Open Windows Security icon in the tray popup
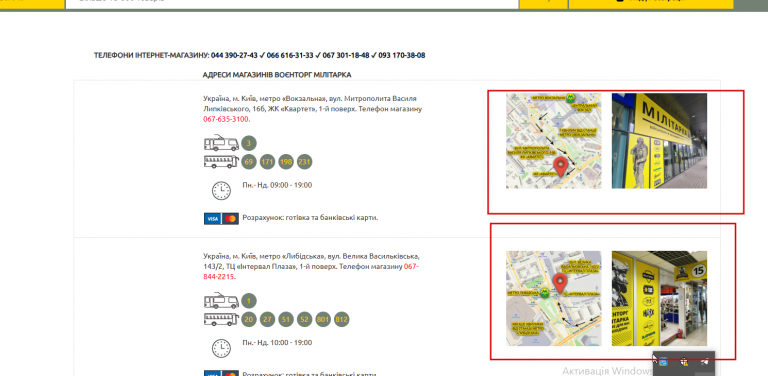768x376 pixels. (x=684, y=362)
